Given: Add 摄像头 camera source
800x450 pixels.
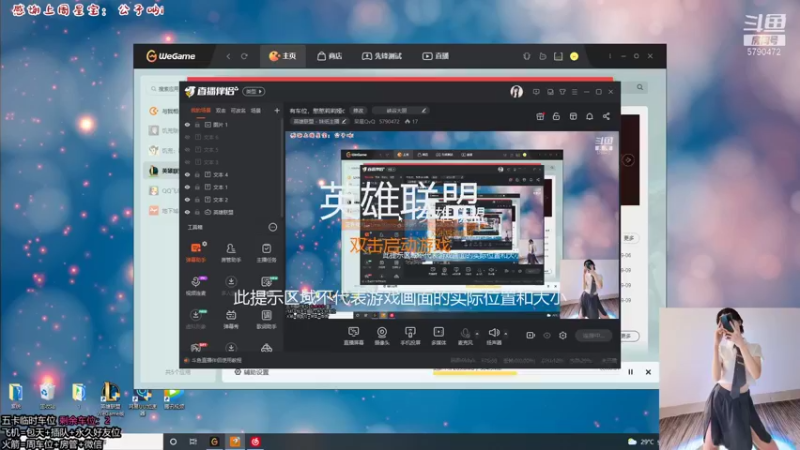Looking at the screenshot, I should tap(382, 336).
